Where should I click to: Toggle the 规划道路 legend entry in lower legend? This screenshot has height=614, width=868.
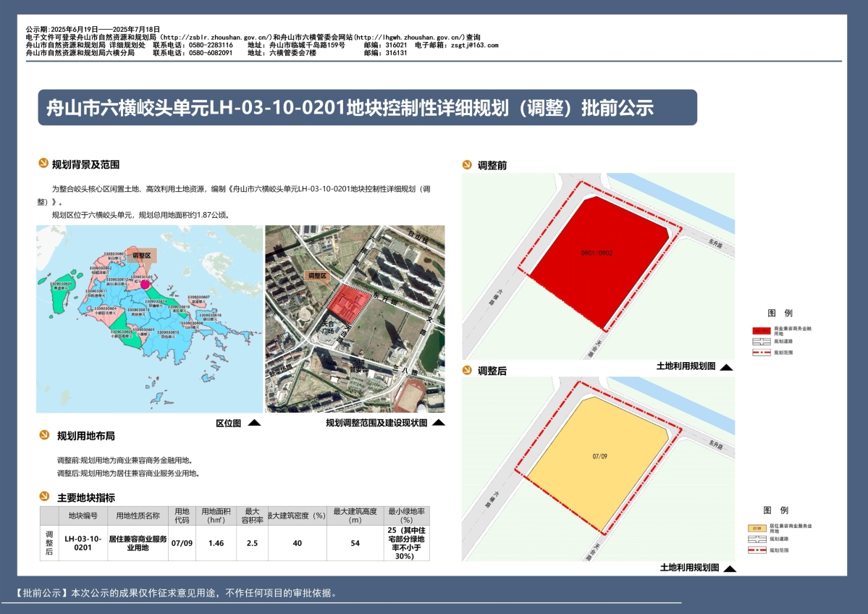click(x=757, y=539)
